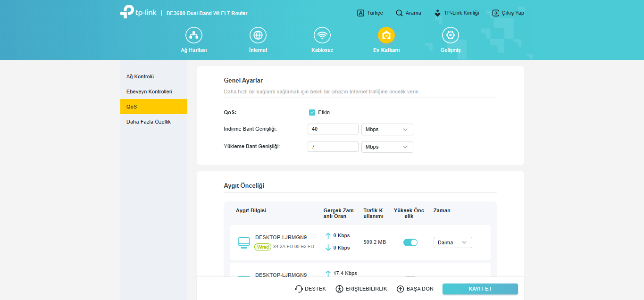Click the Wired badge under DESKTOP-LJRMGN9

pyautogui.click(x=263, y=247)
